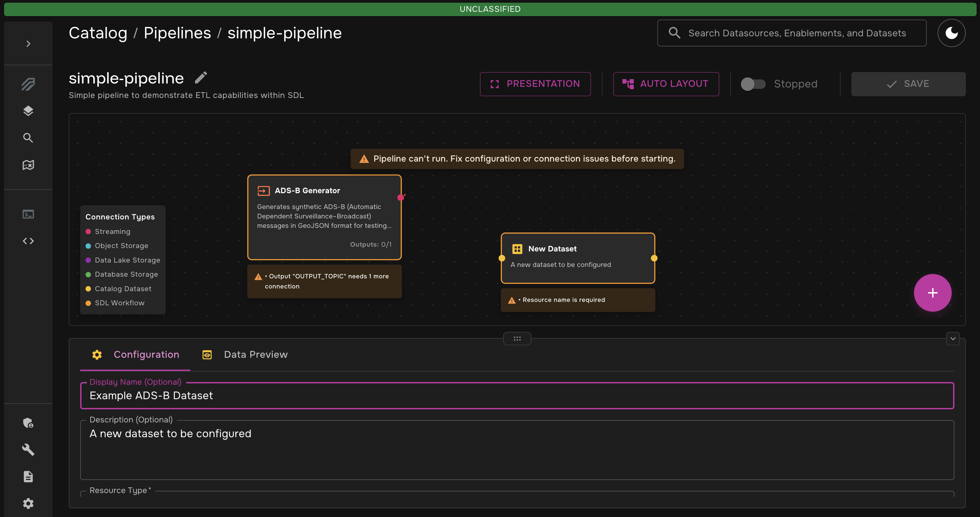Open the terminal icon in sidebar

click(x=28, y=214)
